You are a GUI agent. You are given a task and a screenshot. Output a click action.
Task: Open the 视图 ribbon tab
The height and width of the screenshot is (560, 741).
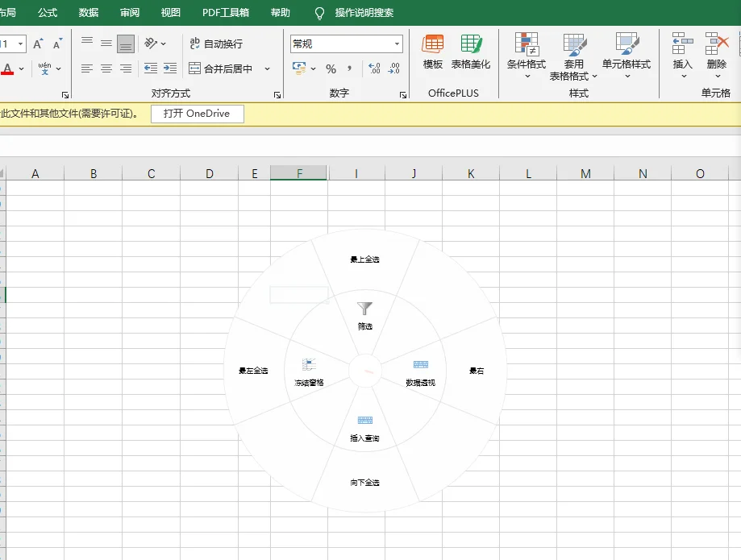(171, 12)
